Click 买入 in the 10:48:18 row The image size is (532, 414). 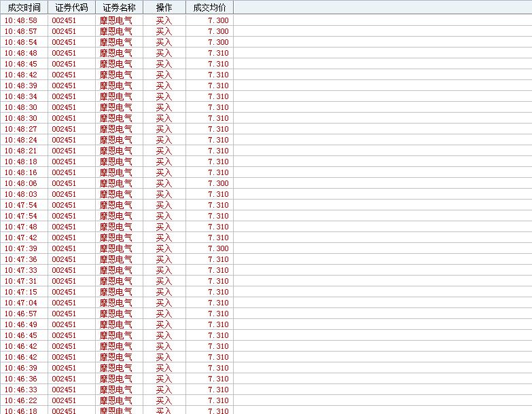[164, 162]
